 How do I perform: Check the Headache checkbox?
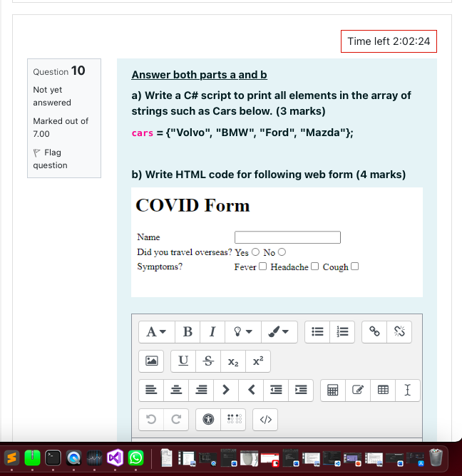tap(315, 267)
